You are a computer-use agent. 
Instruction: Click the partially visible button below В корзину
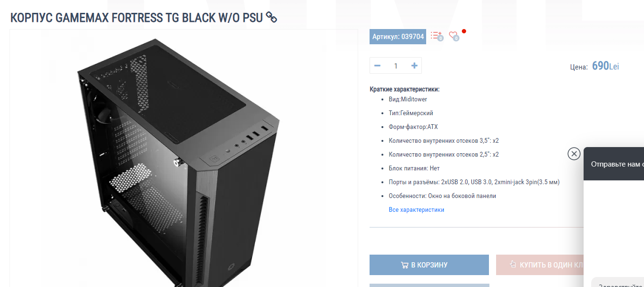coord(429,285)
